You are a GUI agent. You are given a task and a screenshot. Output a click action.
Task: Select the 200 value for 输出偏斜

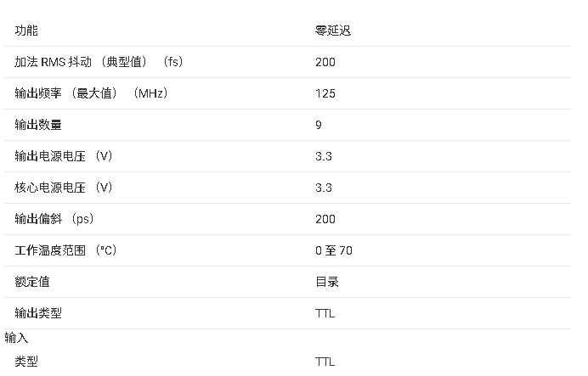point(325,219)
